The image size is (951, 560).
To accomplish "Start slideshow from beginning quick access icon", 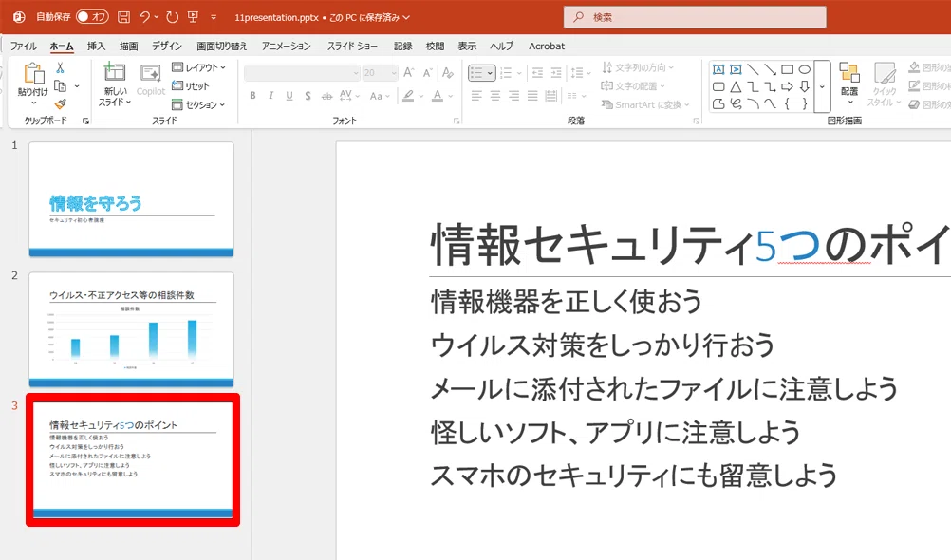I will [x=193, y=17].
